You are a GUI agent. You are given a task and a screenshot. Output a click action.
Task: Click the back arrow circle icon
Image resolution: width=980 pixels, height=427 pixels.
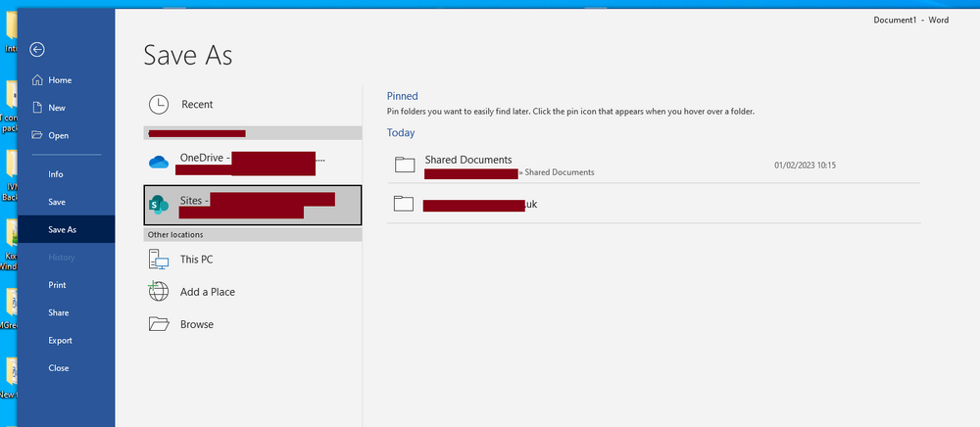[x=37, y=50]
